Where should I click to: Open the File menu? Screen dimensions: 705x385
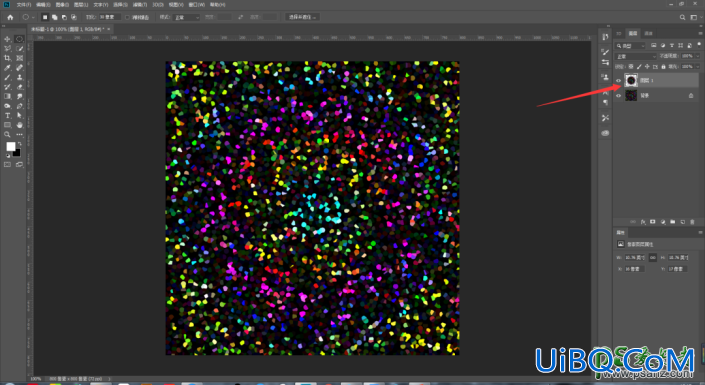coord(24,4)
